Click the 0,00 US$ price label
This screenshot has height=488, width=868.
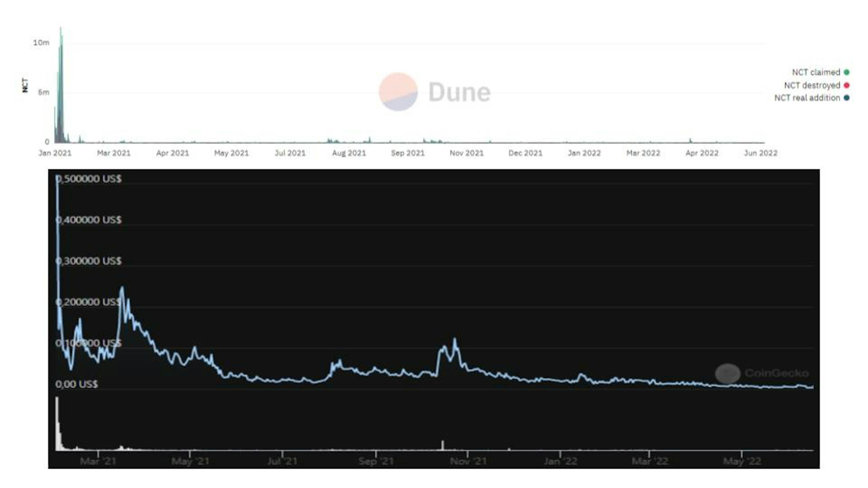(x=76, y=384)
